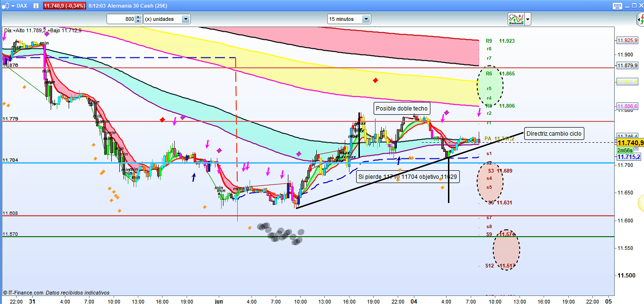Click the red-green arrows side panel icon
This screenshot has width=644, height=304.
pos(639,19)
